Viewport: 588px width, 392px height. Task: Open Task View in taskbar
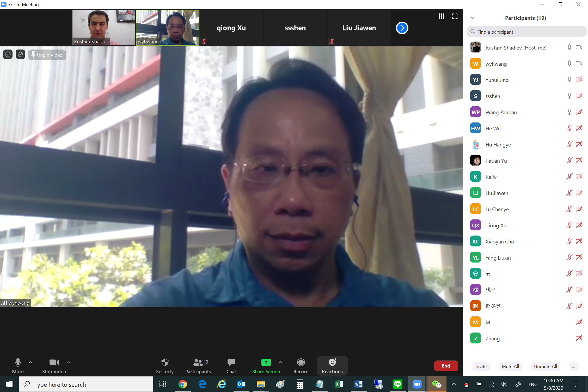click(163, 384)
